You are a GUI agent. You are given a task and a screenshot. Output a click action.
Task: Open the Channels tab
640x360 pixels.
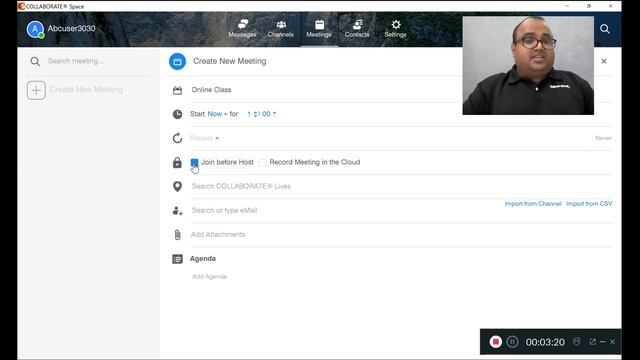coord(281,29)
